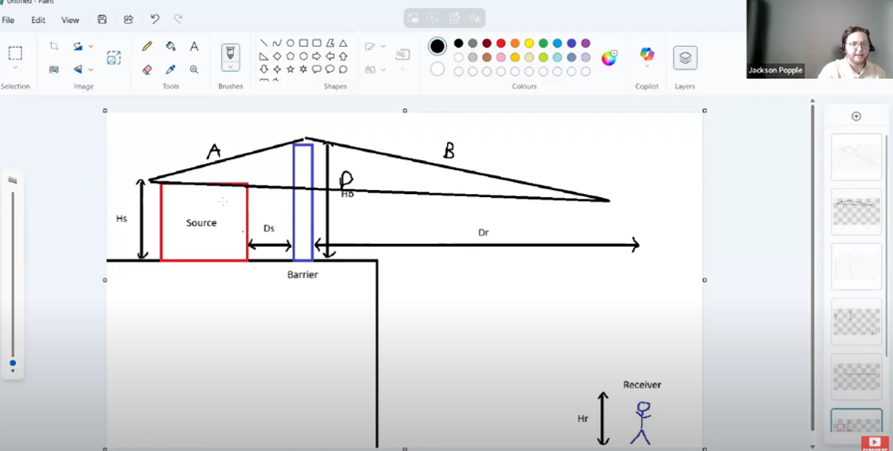Select the Eraser tool
The width and height of the screenshot is (893, 451).
click(x=147, y=70)
